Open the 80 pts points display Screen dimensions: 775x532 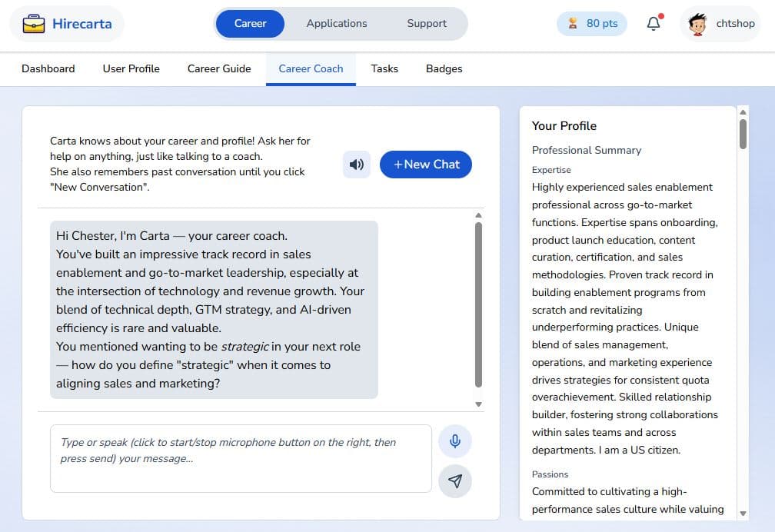tap(592, 24)
